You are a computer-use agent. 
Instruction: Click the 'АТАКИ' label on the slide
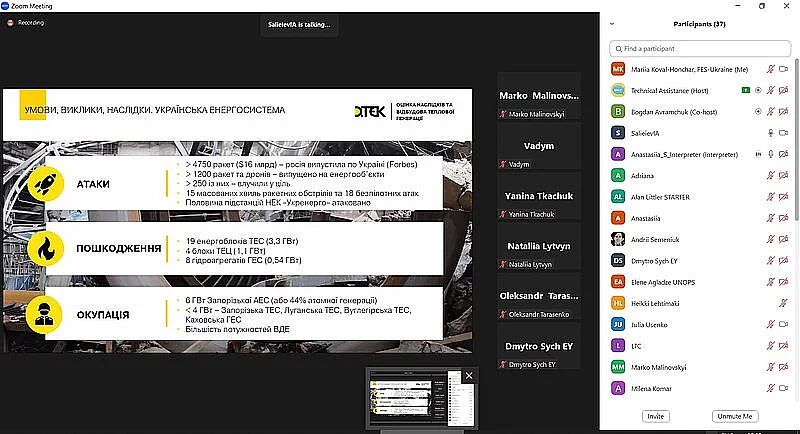(93, 185)
